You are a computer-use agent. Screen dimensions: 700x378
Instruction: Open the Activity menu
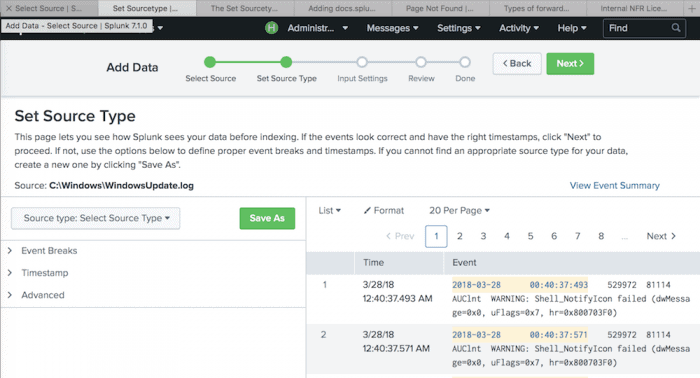coord(519,28)
